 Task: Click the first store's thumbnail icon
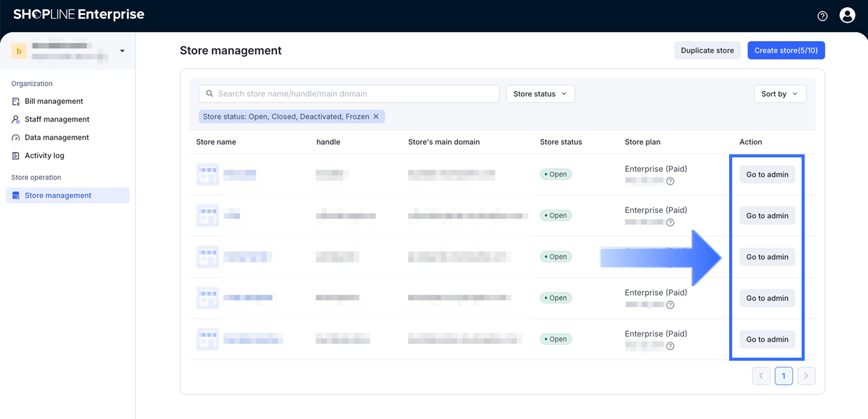208,174
